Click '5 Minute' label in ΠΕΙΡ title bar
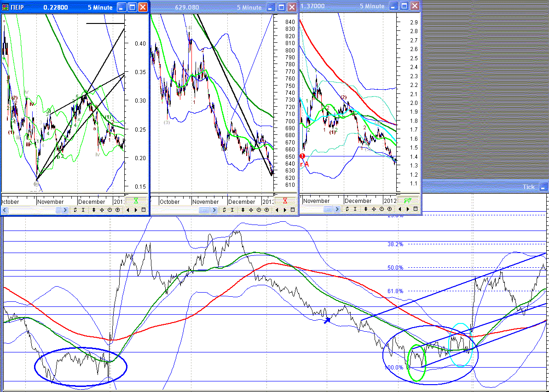 click(100, 7)
